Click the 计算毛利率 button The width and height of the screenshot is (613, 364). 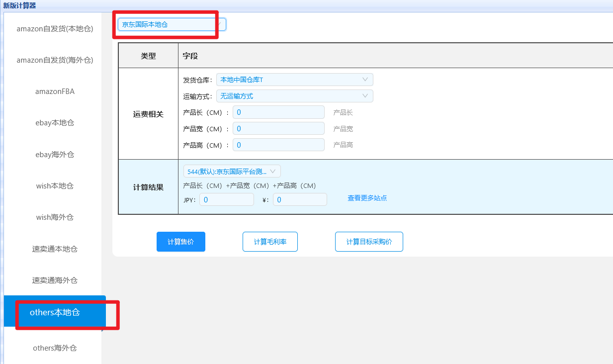pos(270,242)
